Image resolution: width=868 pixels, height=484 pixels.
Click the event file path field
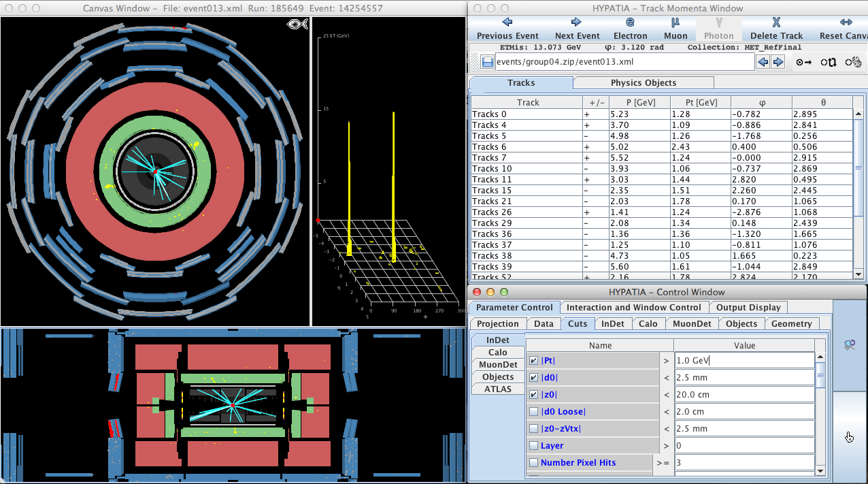(x=624, y=62)
